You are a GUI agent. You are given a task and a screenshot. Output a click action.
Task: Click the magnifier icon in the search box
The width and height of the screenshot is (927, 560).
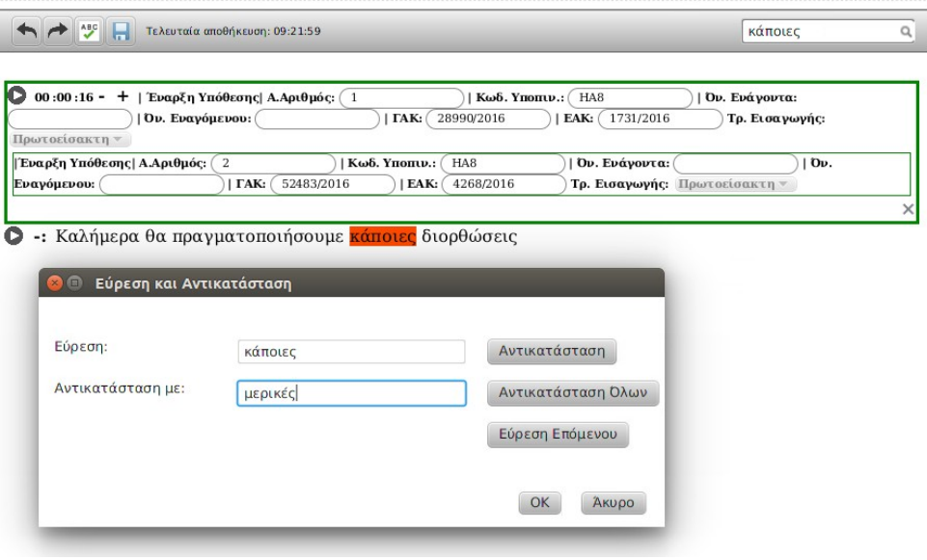[906, 32]
